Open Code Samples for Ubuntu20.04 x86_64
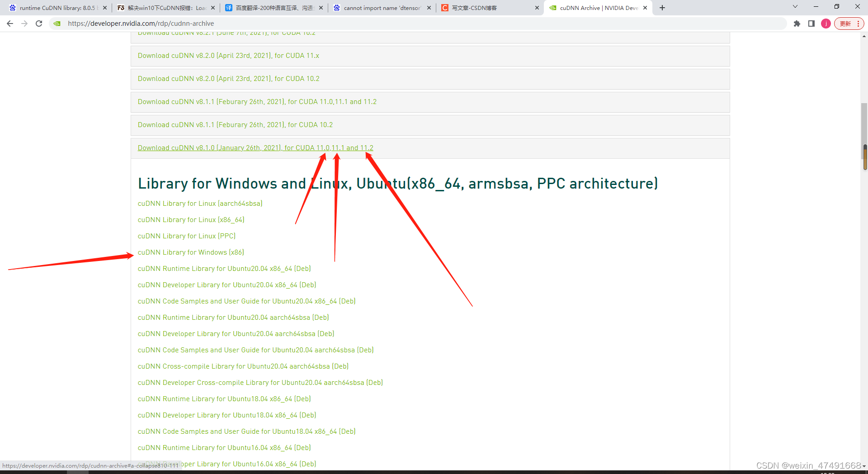This screenshot has width=868, height=474. click(246, 301)
